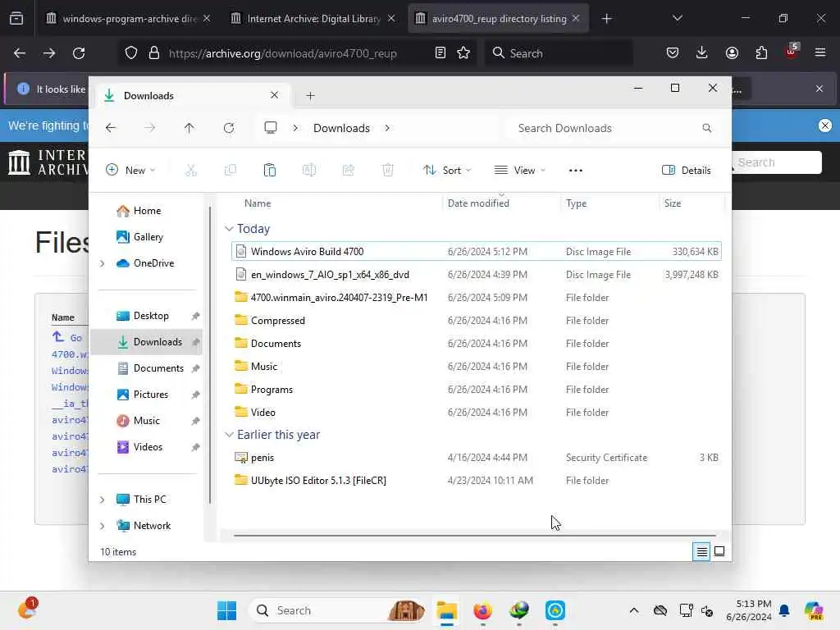Sort by Size column header
The height and width of the screenshot is (630, 840).
pos(673,203)
